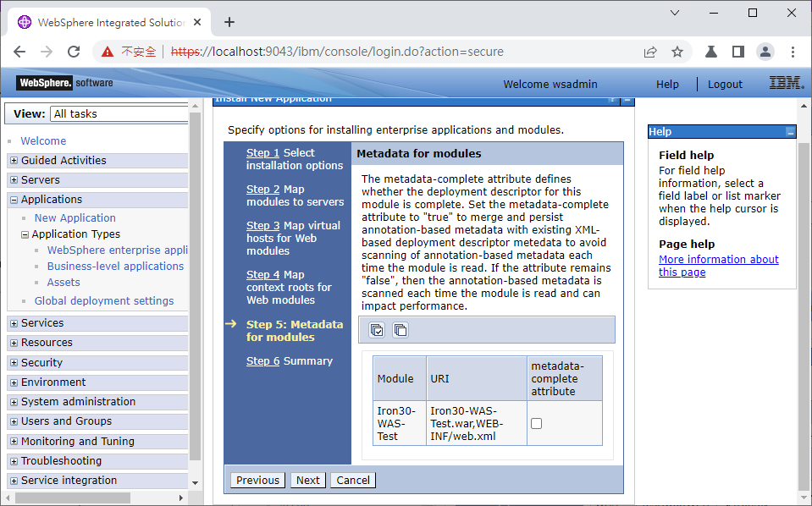Cancel the application installation
This screenshot has width=812, height=506.
(353, 480)
